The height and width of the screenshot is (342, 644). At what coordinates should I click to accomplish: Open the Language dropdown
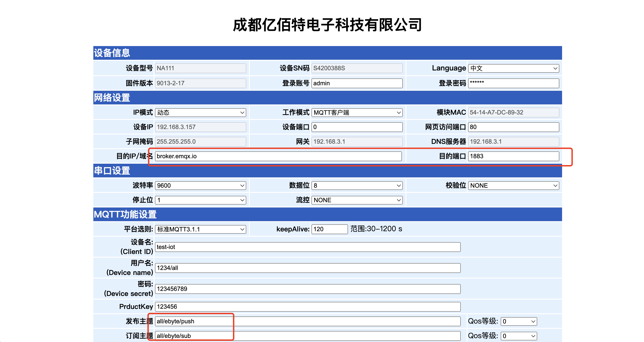pyautogui.click(x=513, y=68)
